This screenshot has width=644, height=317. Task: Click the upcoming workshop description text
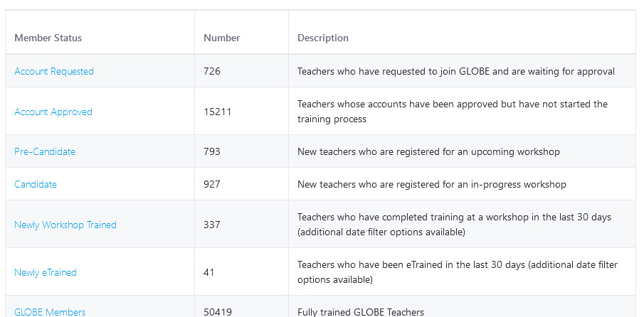428,151
